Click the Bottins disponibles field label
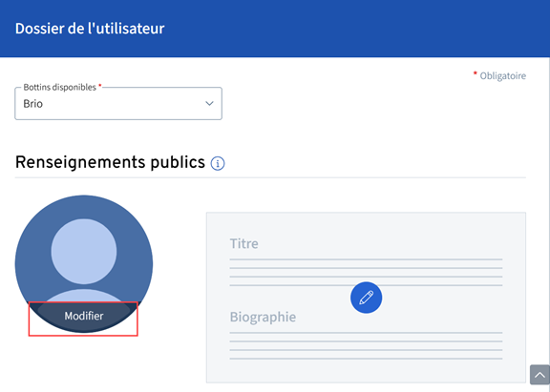This screenshot has height=392, width=550. click(59, 87)
